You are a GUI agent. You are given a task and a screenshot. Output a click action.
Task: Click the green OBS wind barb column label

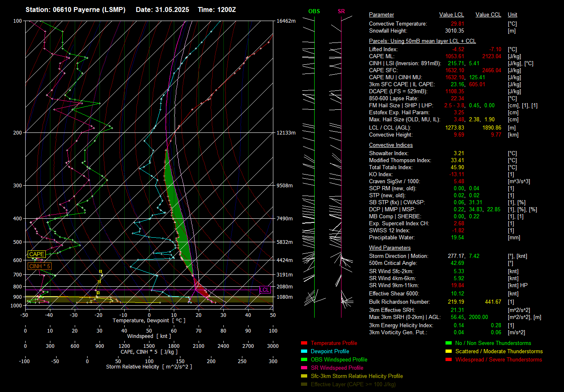pos(314,12)
